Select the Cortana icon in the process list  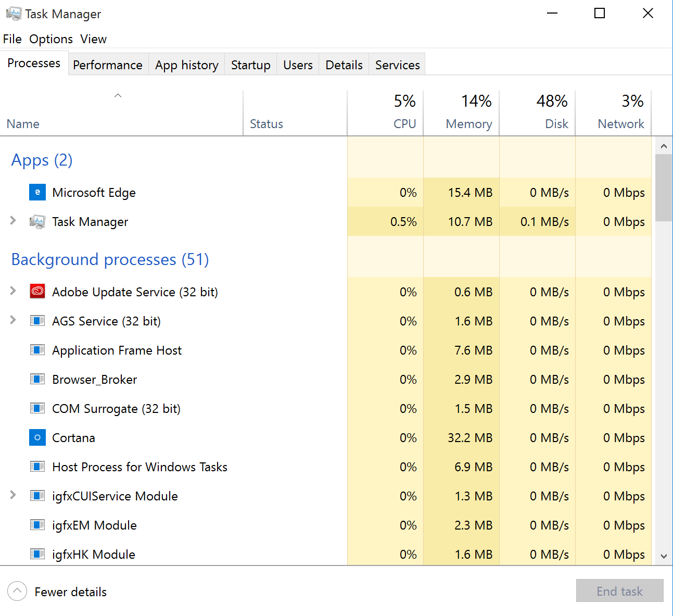[37, 437]
